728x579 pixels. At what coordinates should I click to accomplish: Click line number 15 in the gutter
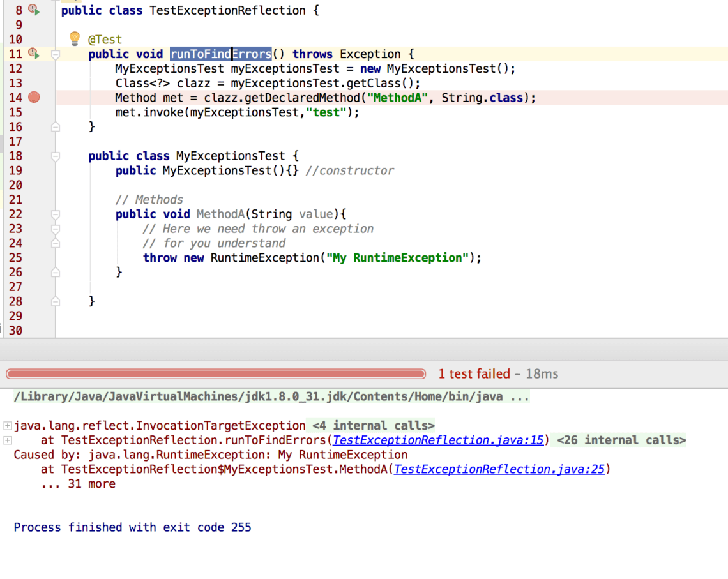point(15,112)
